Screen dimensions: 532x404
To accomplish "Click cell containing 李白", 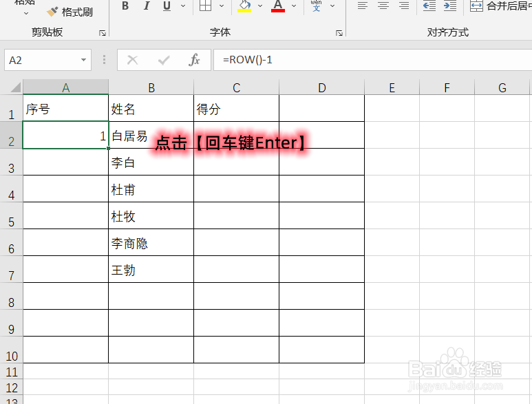I will click(151, 162).
